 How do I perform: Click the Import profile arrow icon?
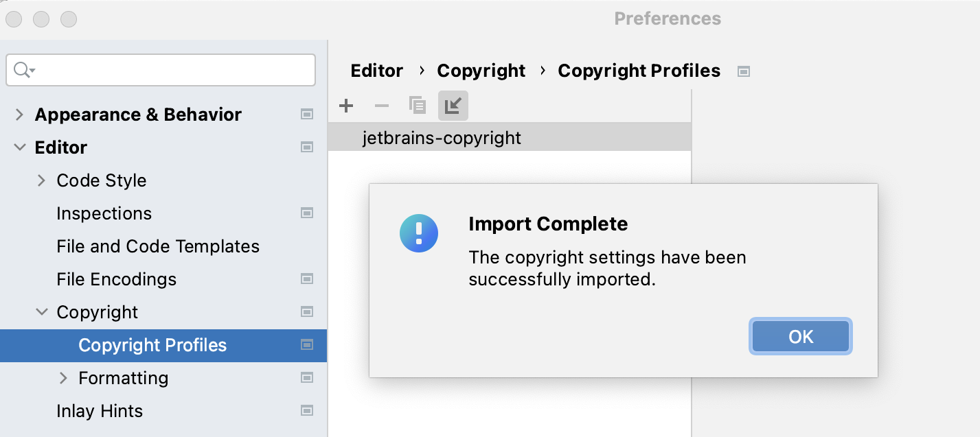tap(453, 106)
